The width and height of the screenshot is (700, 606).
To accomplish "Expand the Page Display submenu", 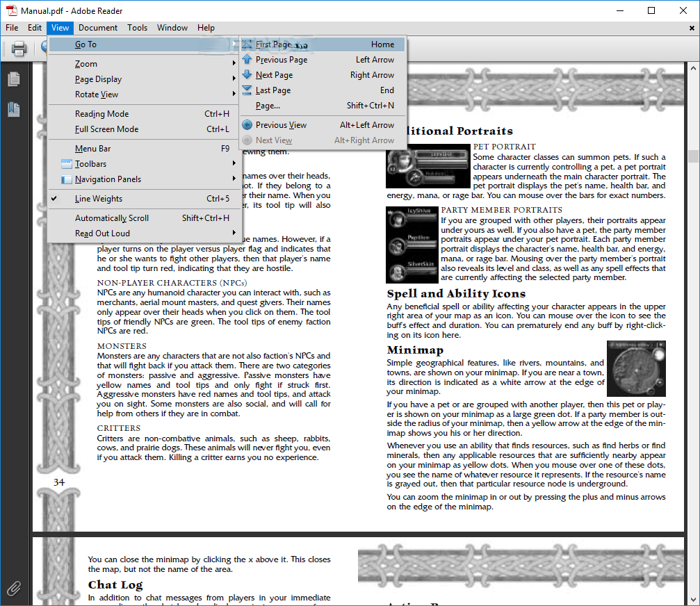I will (145, 79).
